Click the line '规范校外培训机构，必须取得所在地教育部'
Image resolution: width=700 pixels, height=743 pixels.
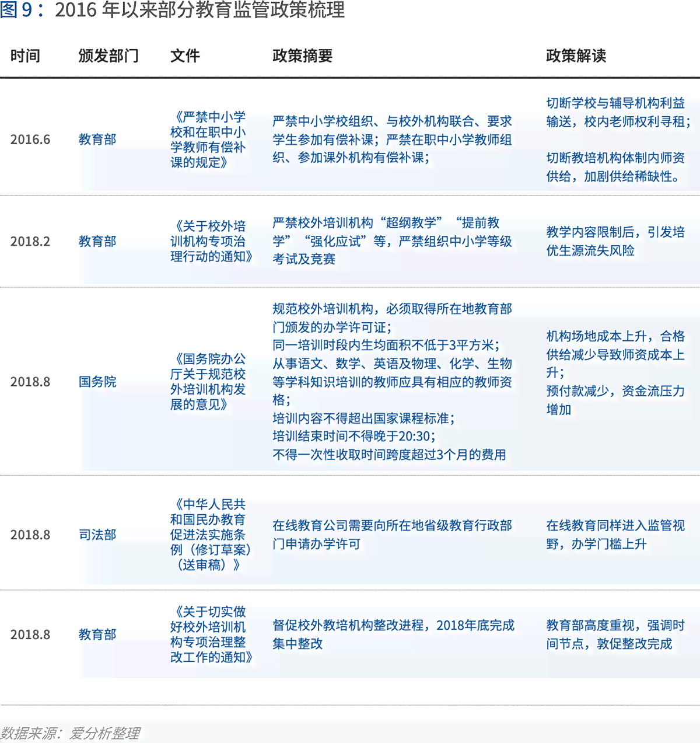(x=392, y=309)
